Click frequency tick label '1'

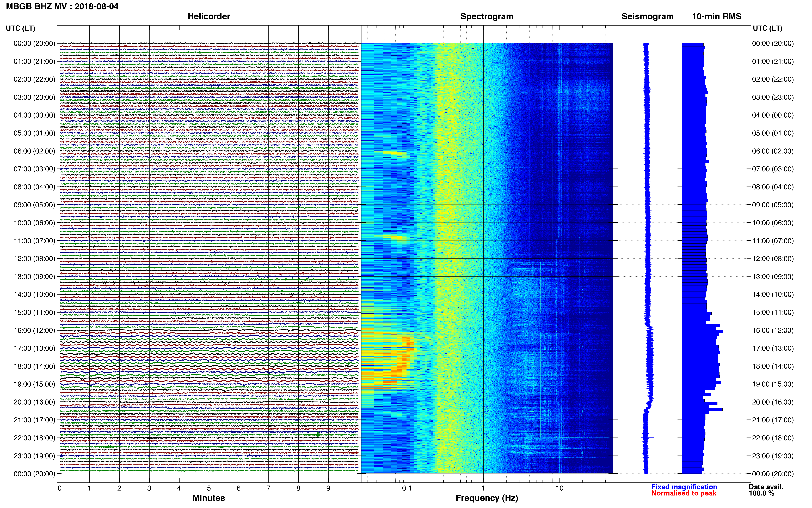(483, 488)
